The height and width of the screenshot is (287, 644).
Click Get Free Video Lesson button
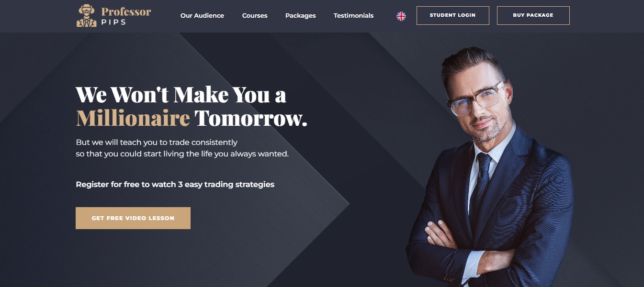coord(133,218)
